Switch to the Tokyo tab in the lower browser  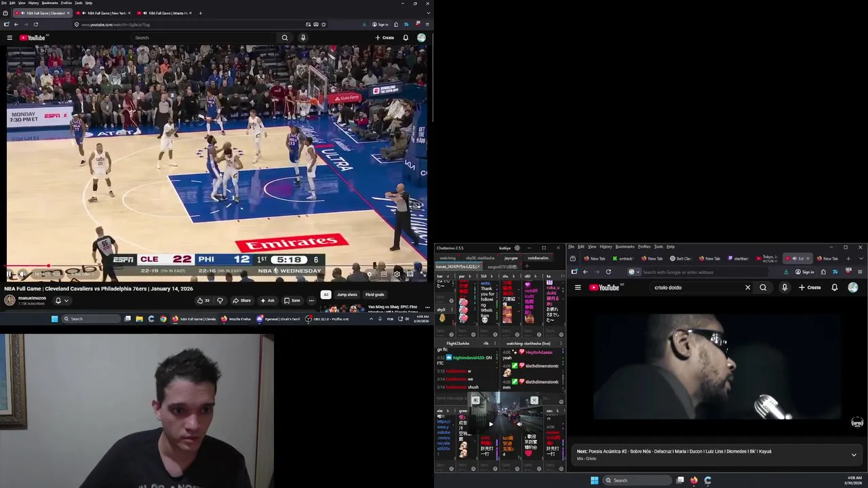(x=768, y=258)
